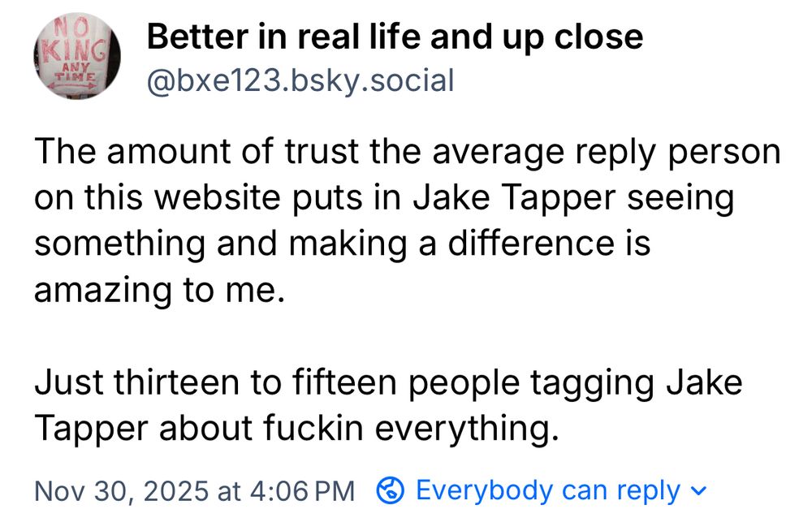Click the timestamp 'Nov 30, 2025 at 4:06 PM'
This screenshot has width=812, height=518.
tap(195, 489)
